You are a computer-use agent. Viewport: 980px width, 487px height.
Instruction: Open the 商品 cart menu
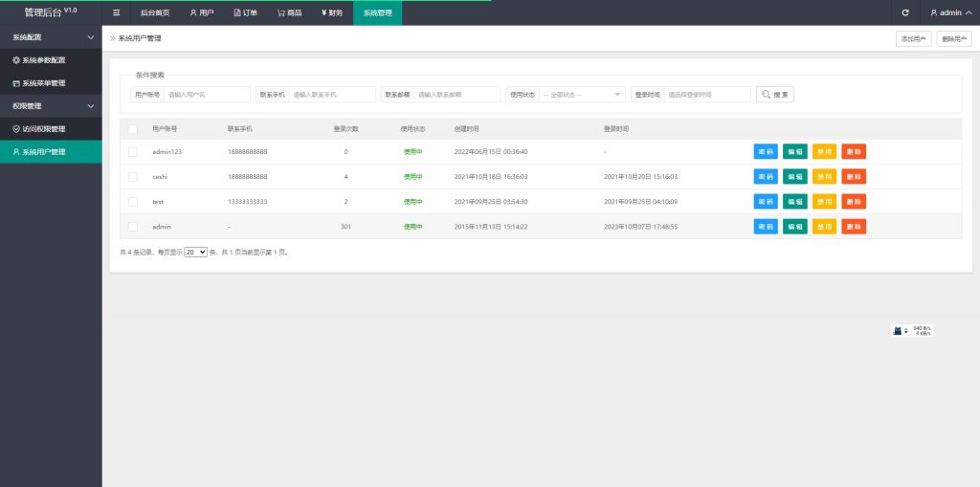coord(289,12)
